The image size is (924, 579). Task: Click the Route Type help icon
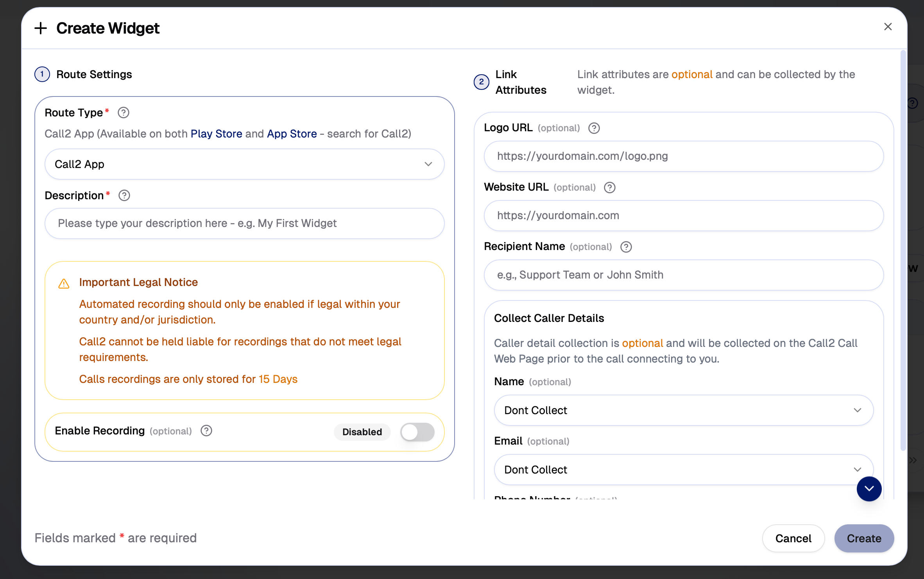(x=124, y=113)
